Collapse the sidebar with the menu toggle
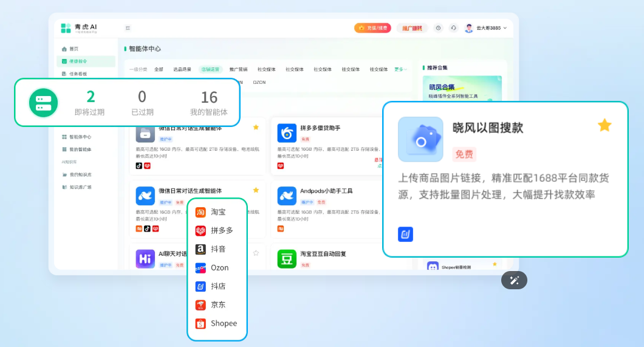644x347 pixels. point(128,28)
